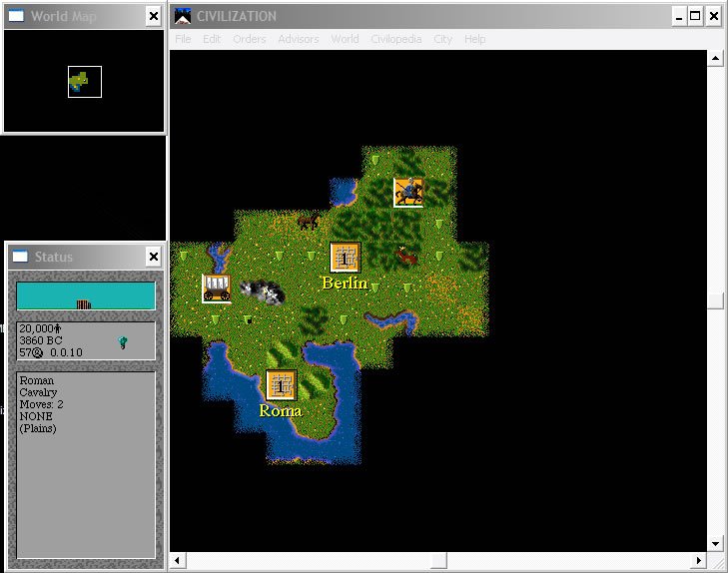Open the Roma city square
Image resolution: width=728 pixels, height=573 pixels.
tap(281, 384)
